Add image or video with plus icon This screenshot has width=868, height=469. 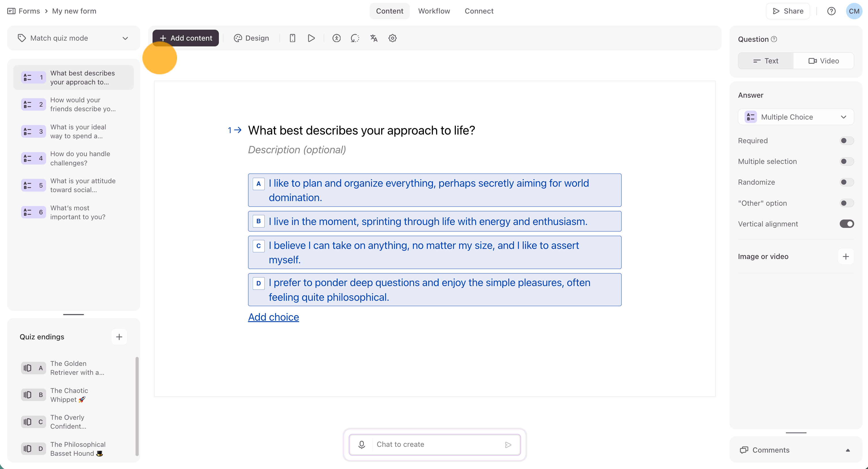tap(846, 257)
